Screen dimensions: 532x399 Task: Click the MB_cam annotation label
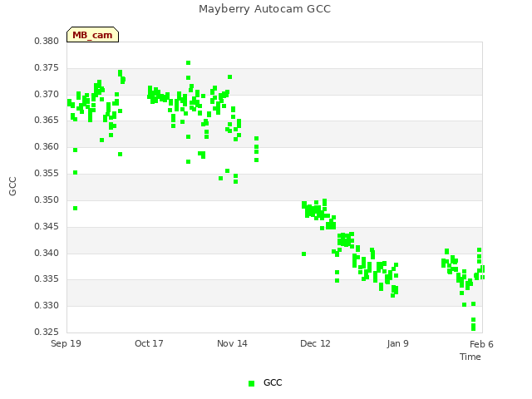[x=92, y=35]
